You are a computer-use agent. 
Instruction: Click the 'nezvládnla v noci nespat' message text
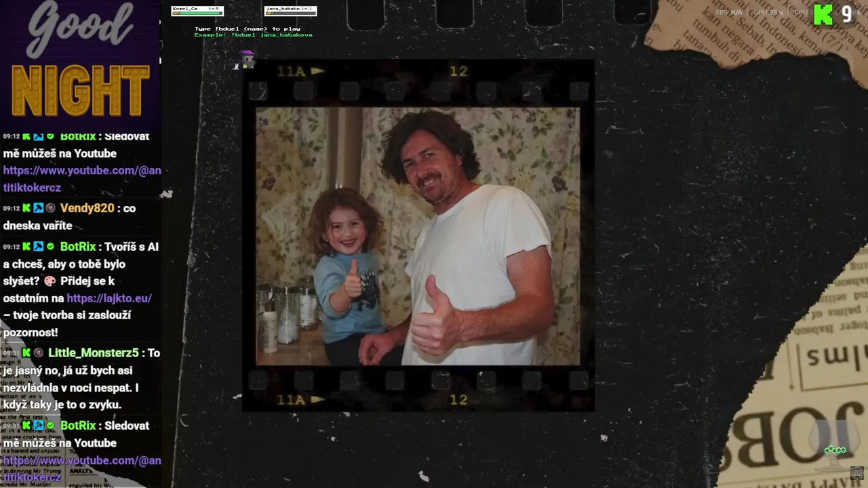point(71,388)
